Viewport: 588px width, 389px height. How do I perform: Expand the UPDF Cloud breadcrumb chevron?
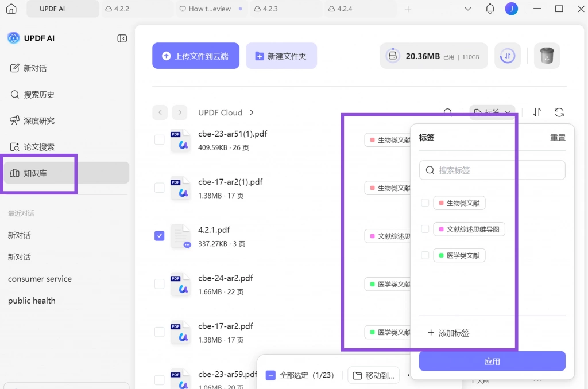pos(252,112)
